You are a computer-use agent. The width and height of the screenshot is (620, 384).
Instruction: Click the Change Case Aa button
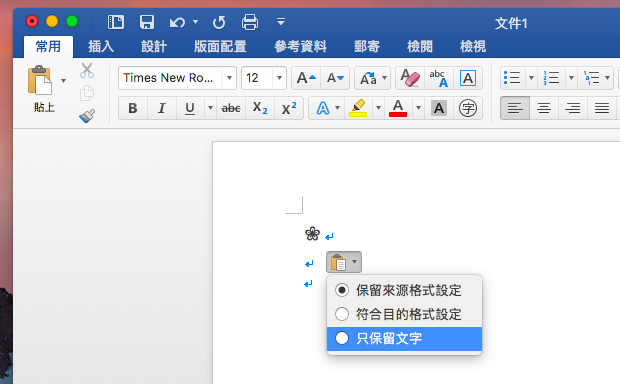pos(368,78)
